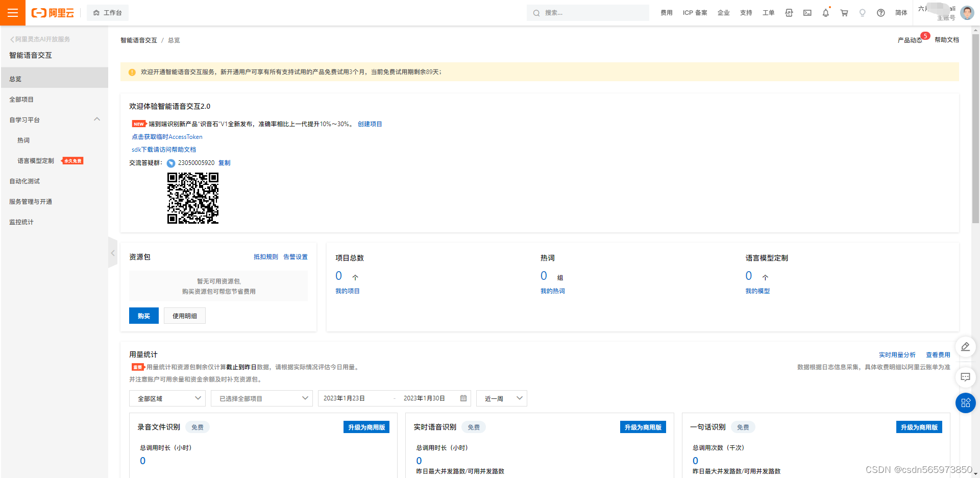Open the user avatar account menu
980x478 pixels.
[x=967, y=13]
